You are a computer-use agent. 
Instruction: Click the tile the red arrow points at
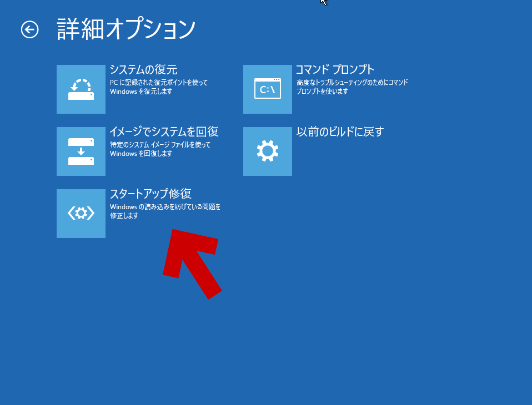point(81,213)
